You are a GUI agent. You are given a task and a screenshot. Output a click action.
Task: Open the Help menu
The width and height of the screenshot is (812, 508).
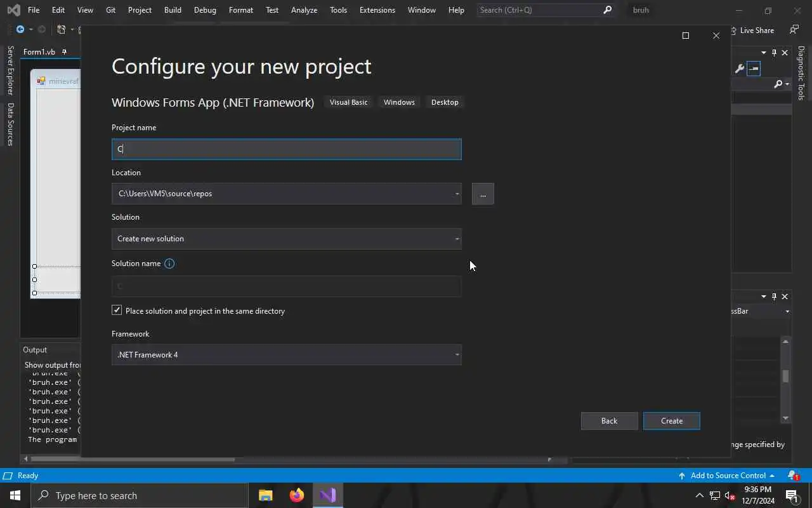pos(456,10)
